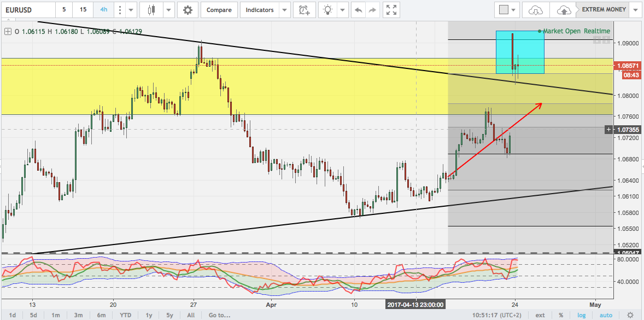
Task: Expand the Indicators dropdown arrow
Action: [284, 10]
